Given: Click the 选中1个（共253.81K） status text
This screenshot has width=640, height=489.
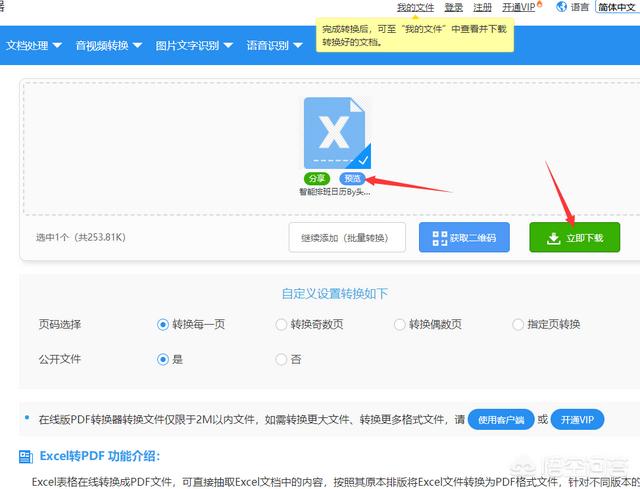Looking at the screenshot, I should [81, 237].
